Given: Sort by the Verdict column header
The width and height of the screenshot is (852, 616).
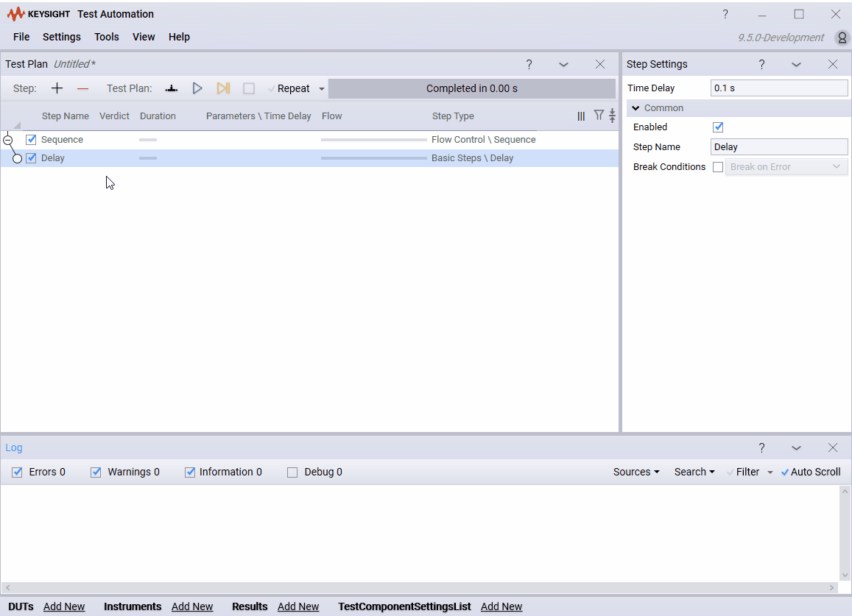Looking at the screenshot, I should [114, 116].
